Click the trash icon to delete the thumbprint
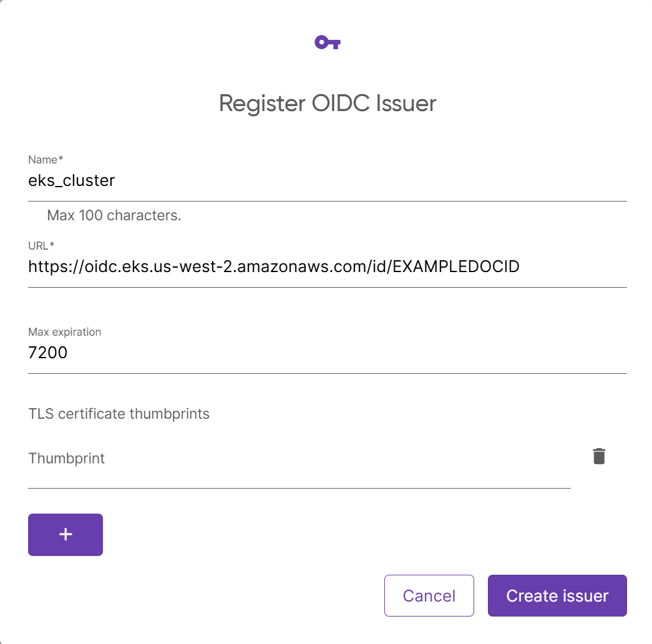The width and height of the screenshot is (652, 644). tap(600, 456)
